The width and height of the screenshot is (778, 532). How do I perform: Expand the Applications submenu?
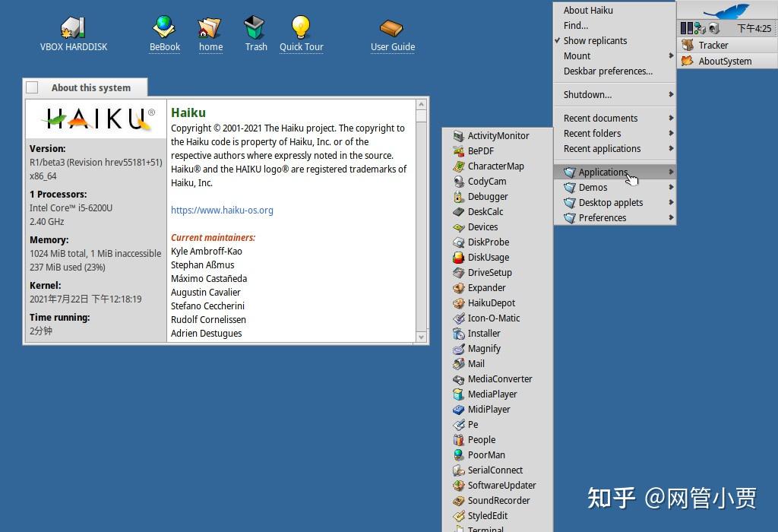tap(615, 173)
